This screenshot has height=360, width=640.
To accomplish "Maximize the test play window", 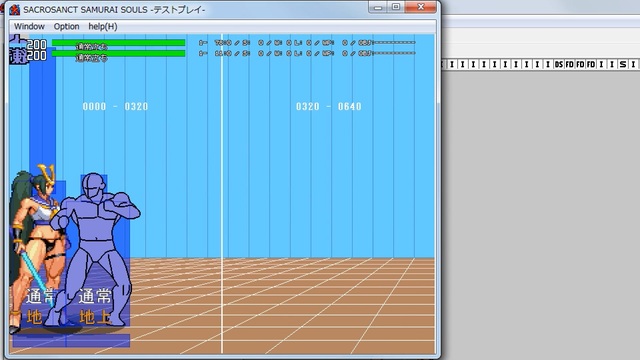I will click(x=396, y=7).
